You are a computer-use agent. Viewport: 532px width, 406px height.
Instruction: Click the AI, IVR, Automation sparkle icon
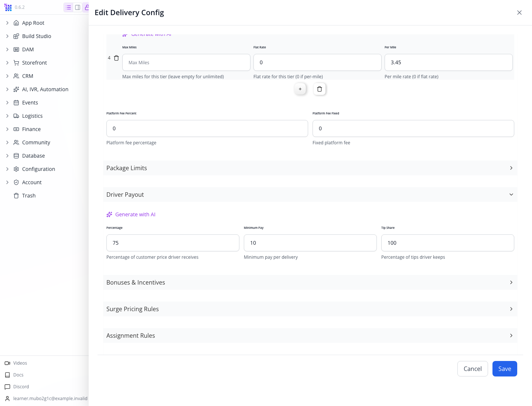pos(16,89)
